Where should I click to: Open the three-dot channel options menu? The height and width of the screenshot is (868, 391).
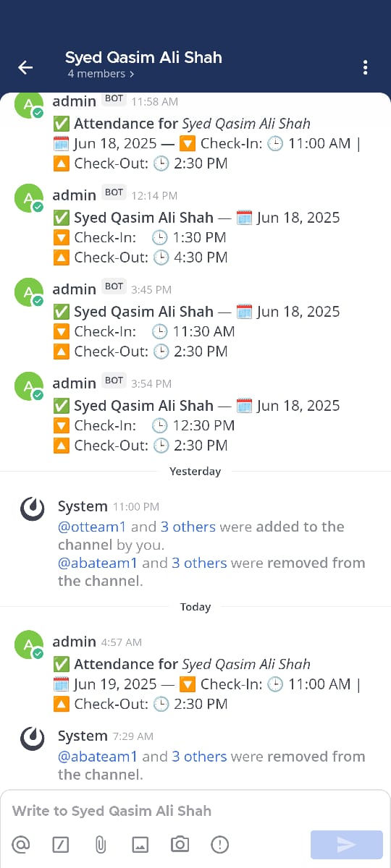point(365,67)
